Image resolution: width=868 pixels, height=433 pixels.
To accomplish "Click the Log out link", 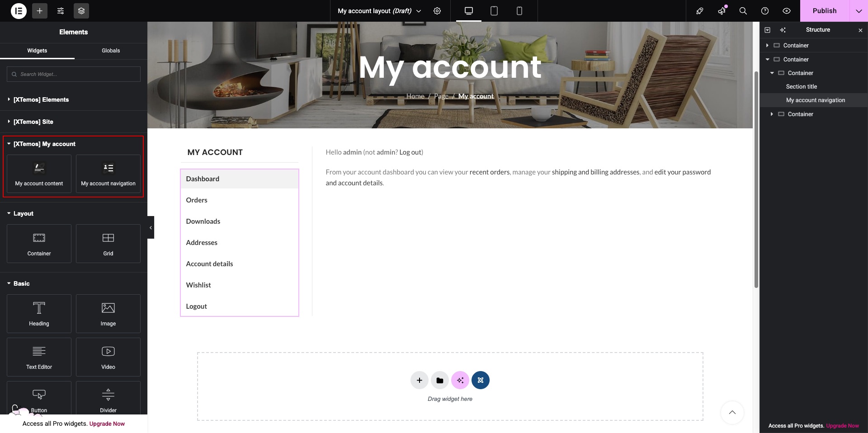I will click(x=410, y=152).
